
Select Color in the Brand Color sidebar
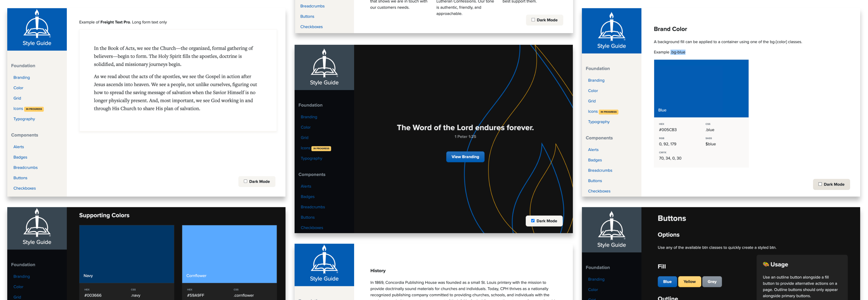593,91
